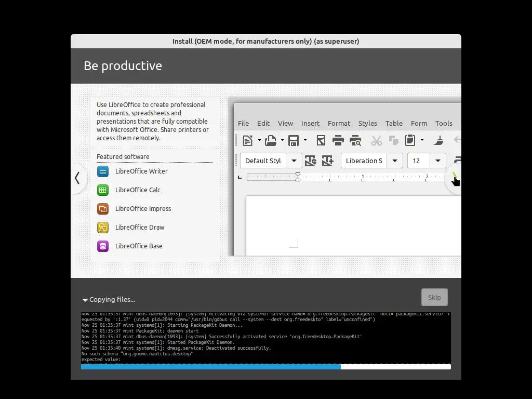
Task: Click the LibreOffice Impress label
Action: pyautogui.click(x=143, y=209)
